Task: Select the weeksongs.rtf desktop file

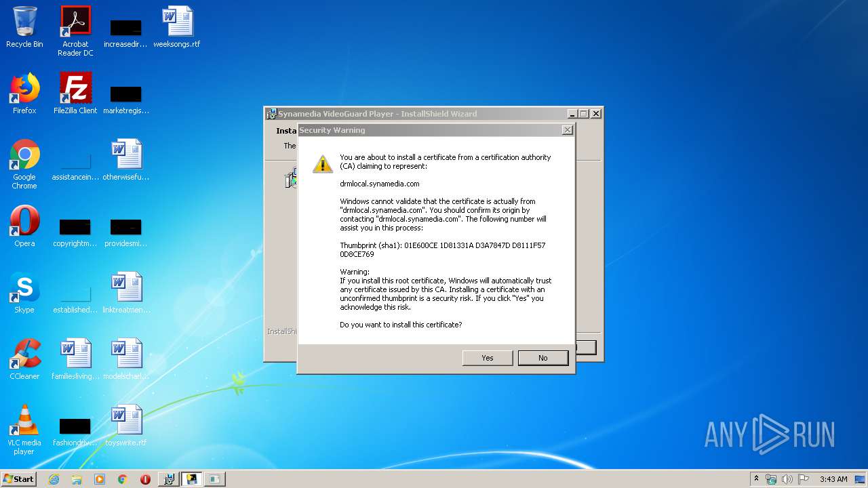Action: (177, 27)
